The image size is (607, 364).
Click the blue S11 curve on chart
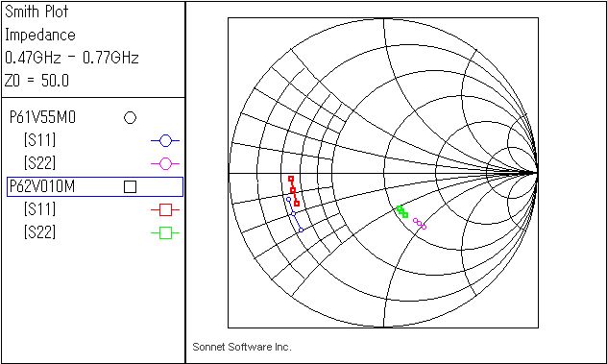[294, 214]
